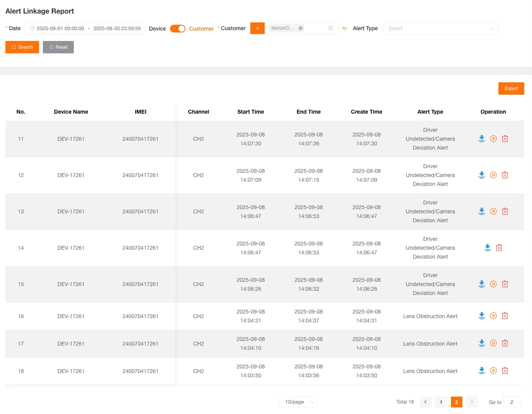532x414 pixels.
Task: Click the Go to page input field
Action: pyautogui.click(x=512, y=402)
